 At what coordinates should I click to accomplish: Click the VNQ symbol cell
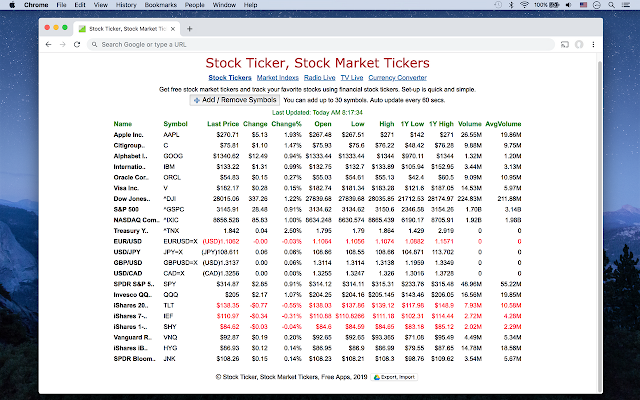[170, 337]
